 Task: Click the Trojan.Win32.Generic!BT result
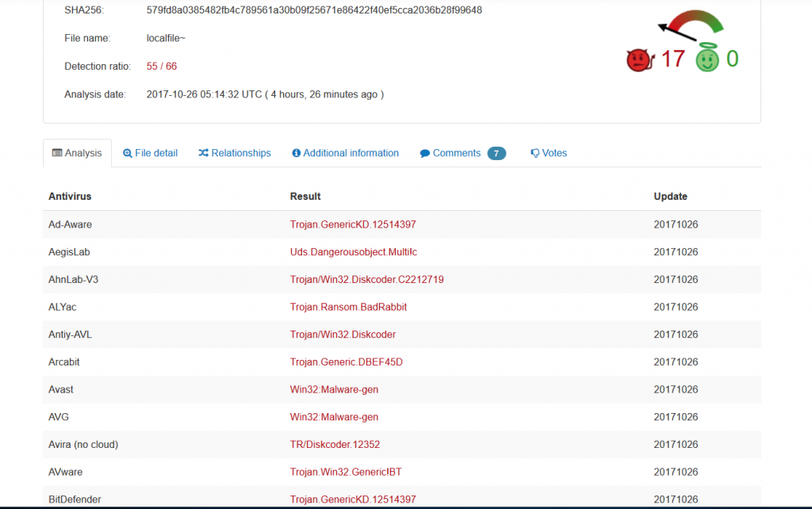point(346,472)
